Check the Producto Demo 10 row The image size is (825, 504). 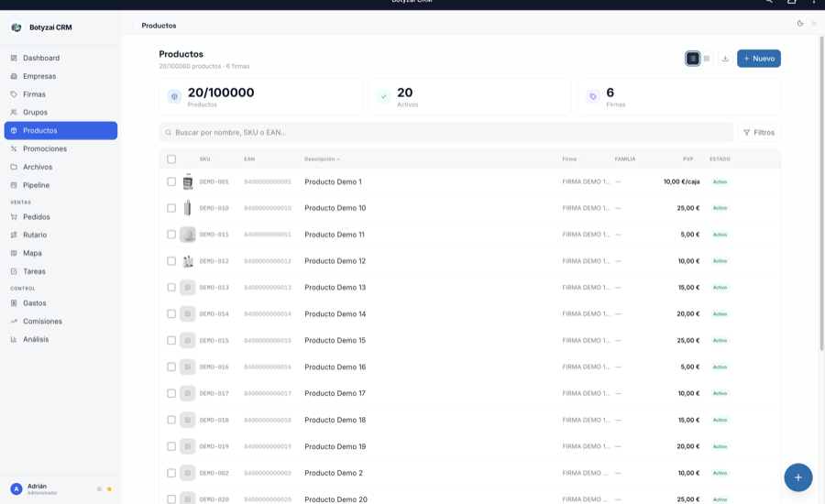[x=171, y=208]
